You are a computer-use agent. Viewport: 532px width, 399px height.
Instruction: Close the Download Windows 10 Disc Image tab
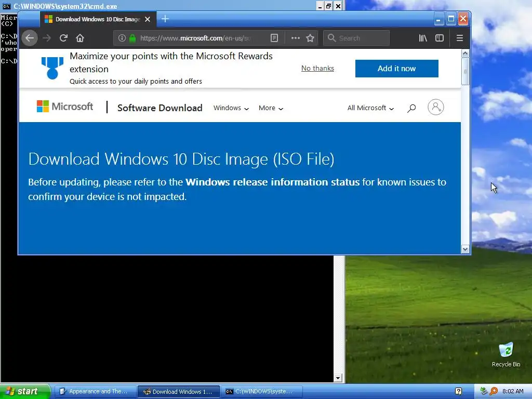pos(148,19)
